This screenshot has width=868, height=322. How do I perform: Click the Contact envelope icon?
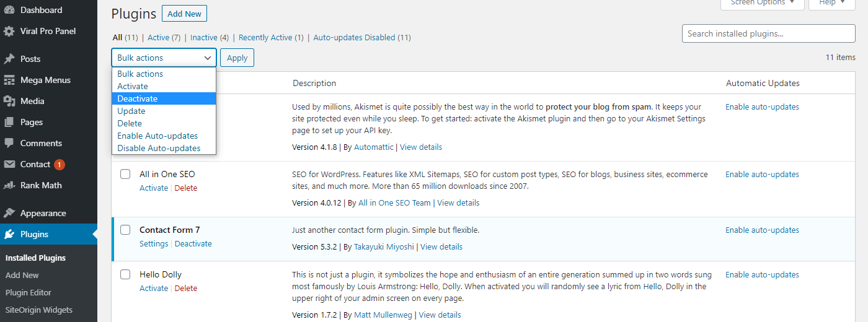pyautogui.click(x=9, y=164)
